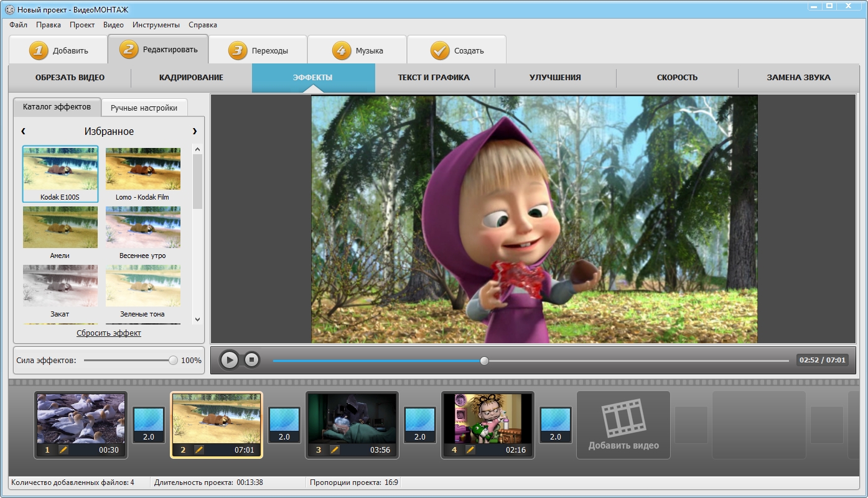
Task: Click the Сила эффектов slider handle
Action: tap(173, 360)
